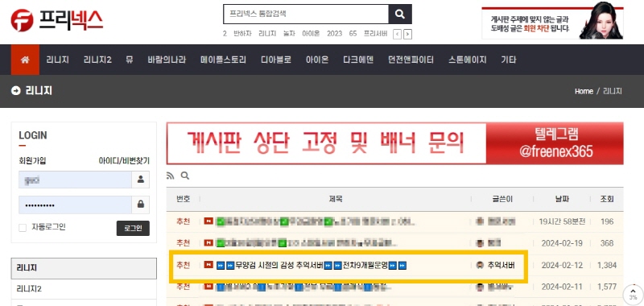Click the view count 368 cell

(x=607, y=243)
